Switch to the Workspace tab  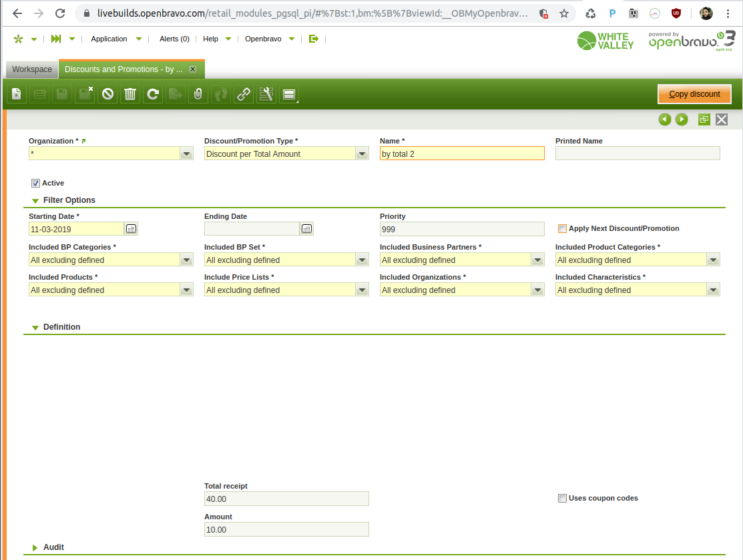coord(31,69)
